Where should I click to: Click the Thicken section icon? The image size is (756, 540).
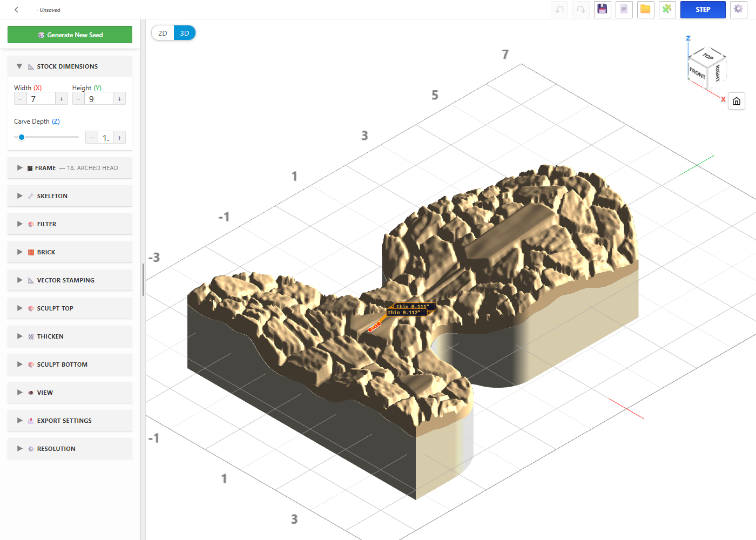point(31,336)
